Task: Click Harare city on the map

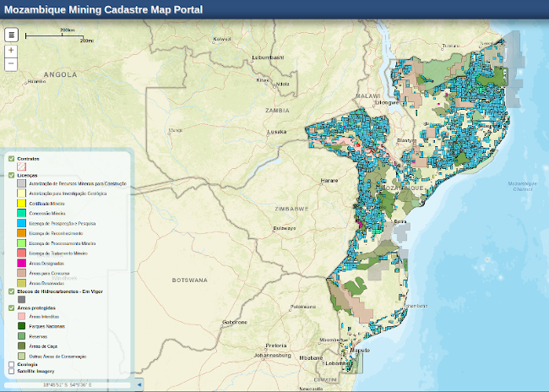Action: pos(329,180)
